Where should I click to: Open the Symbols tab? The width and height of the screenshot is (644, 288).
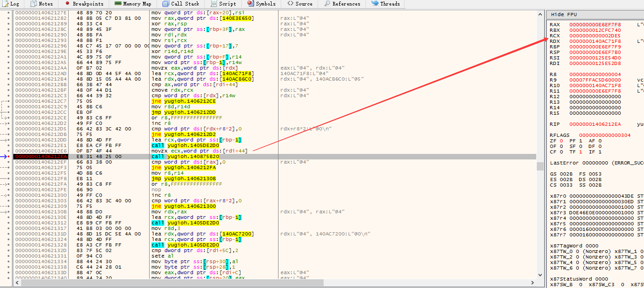(261, 4)
